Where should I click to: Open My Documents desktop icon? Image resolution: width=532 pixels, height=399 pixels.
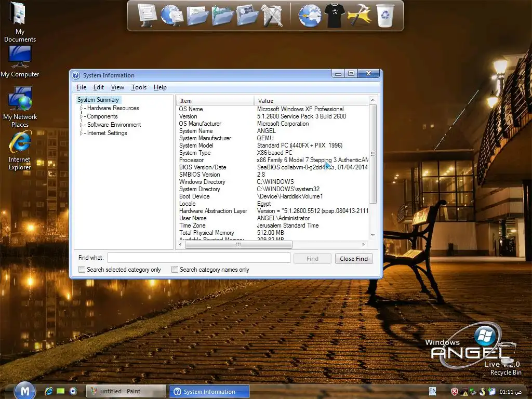(x=20, y=22)
